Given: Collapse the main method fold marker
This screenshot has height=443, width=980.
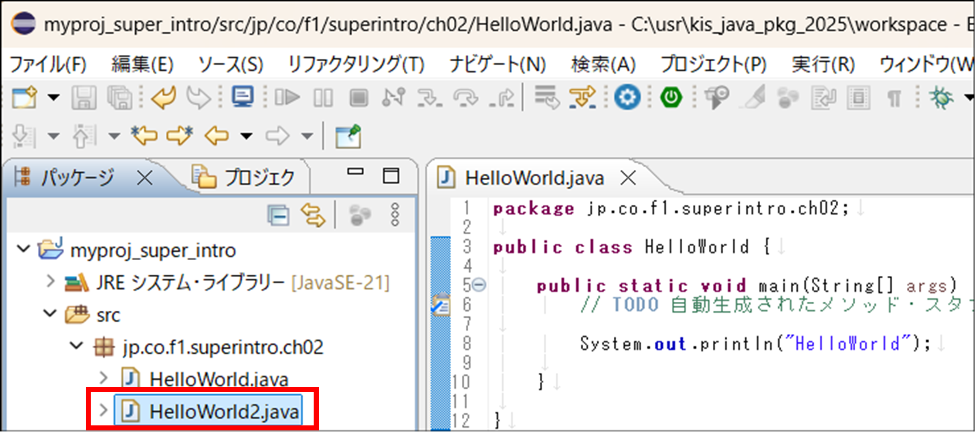Looking at the screenshot, I should [479, 285].
